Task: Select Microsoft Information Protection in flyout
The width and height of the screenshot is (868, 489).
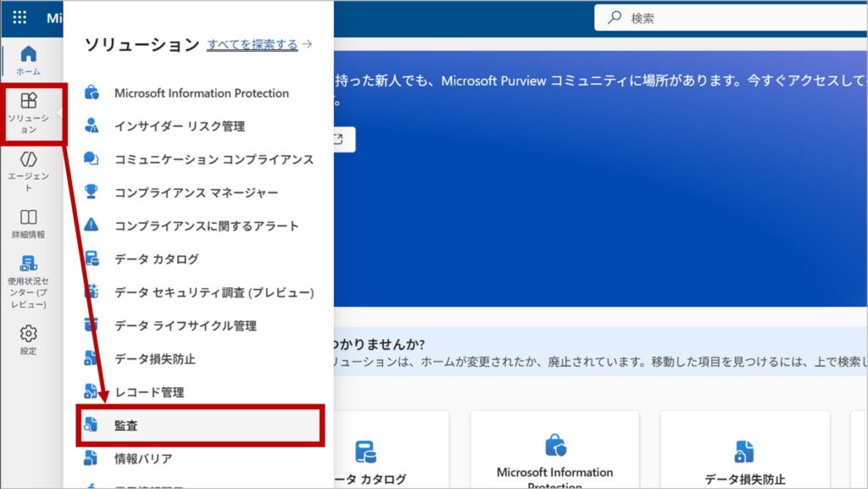Action: click(201, 93)
